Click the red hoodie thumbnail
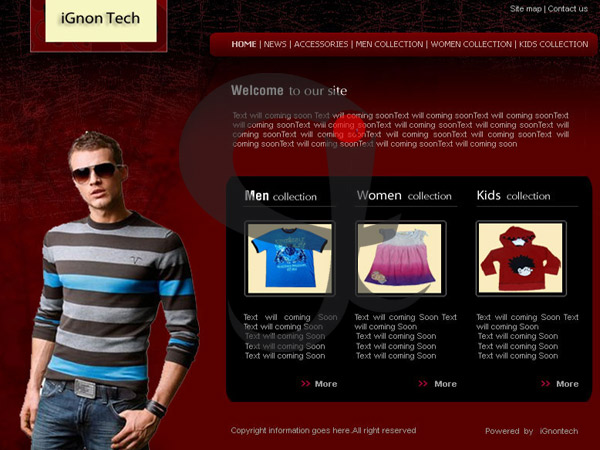The height and width of the screenshot is (450, 600). [521, 258]
